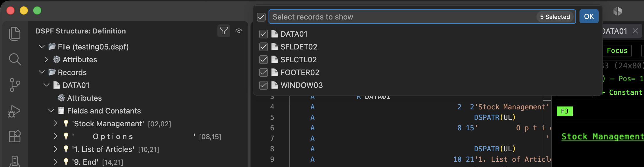Image resolution: width=644 pixels, height=167 pixels.
Task: Click the 5 Selected badge
Action: pyautogui.click(x=555, y=17)
